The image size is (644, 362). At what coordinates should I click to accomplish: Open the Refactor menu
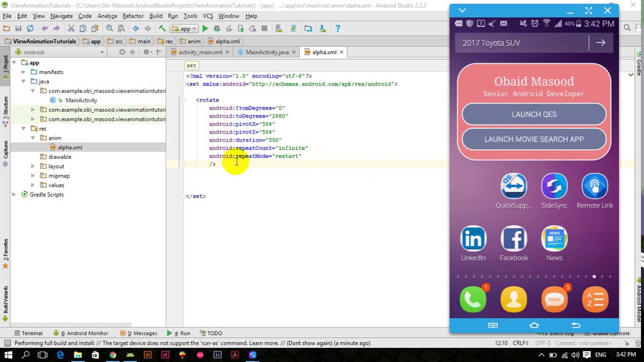pos(133,16)
